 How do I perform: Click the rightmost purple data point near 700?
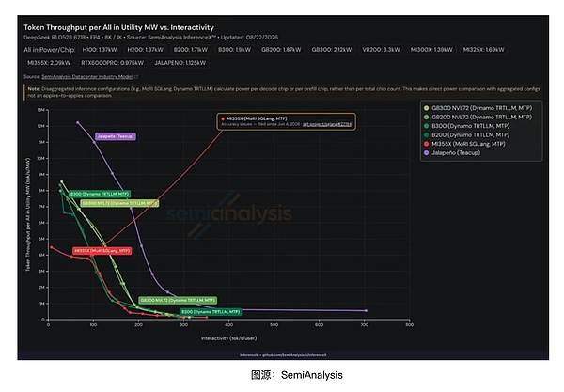tap(367, 311)
